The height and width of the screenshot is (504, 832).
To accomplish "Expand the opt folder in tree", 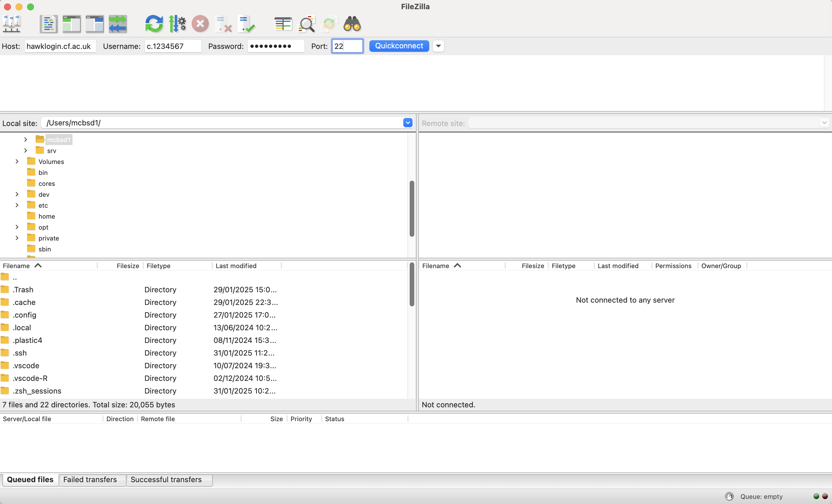I will click(17, 227).
